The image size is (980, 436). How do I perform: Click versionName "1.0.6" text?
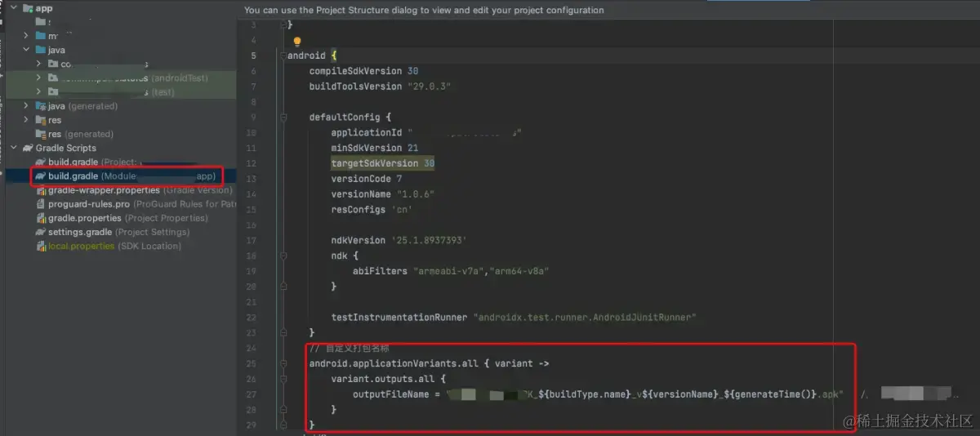[x=382, y=194]
